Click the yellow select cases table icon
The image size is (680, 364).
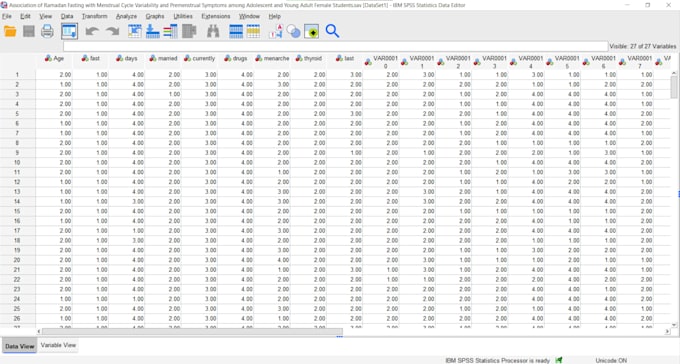pos(253,31)
